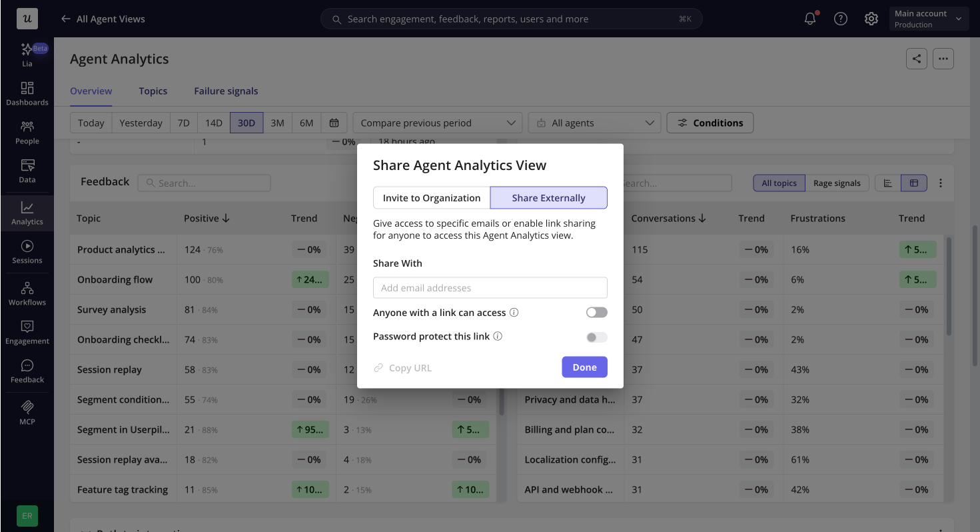Image resolution: width=980 pixels, height=532 pixels.
Task: Select 3M time range
Action: pos(278,123)
